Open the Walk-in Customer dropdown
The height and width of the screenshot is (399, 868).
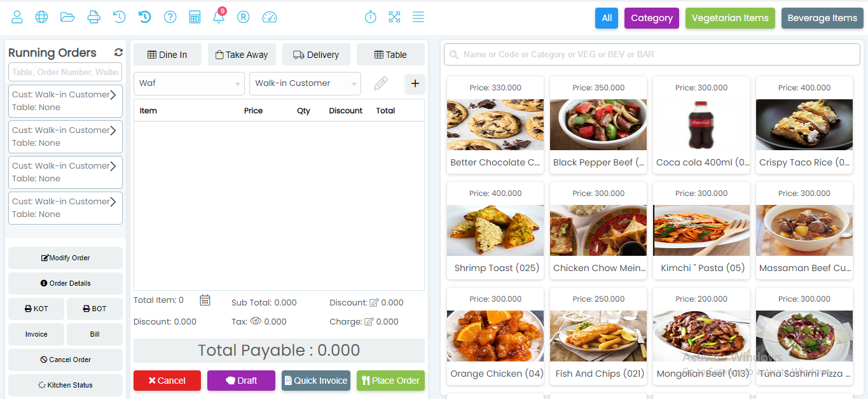coord(305,83)
